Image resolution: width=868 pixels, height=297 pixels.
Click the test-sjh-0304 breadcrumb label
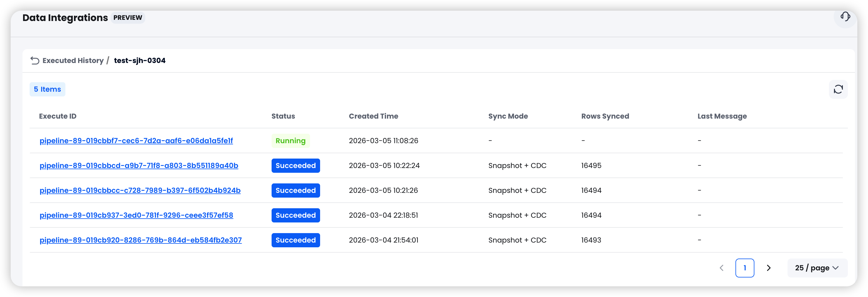[x=140, y=61]
